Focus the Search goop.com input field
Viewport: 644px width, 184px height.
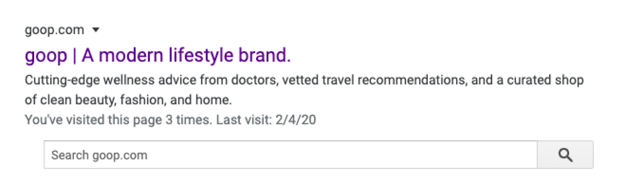pos(291,155)
